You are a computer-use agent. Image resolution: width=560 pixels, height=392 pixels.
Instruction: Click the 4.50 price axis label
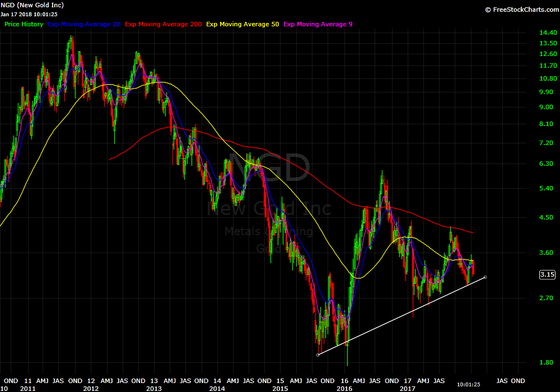click(546, 217)
